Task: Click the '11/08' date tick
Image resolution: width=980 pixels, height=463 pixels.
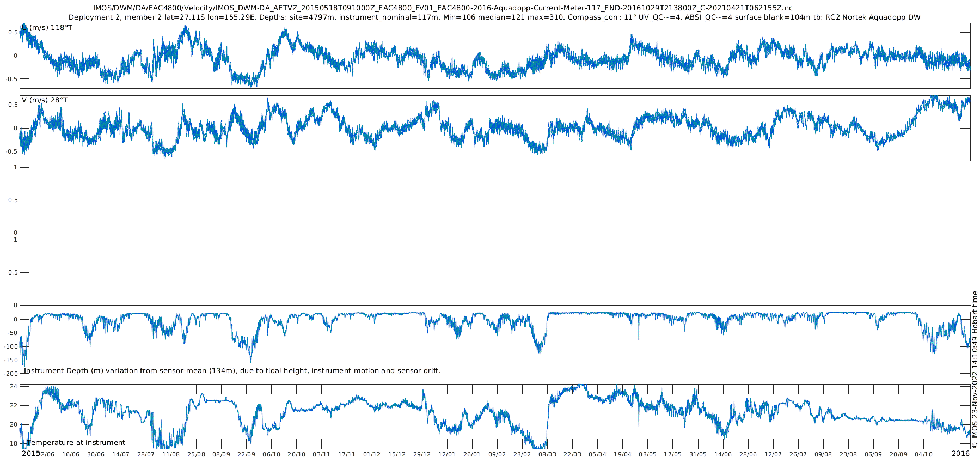Action: coord(171,454)
